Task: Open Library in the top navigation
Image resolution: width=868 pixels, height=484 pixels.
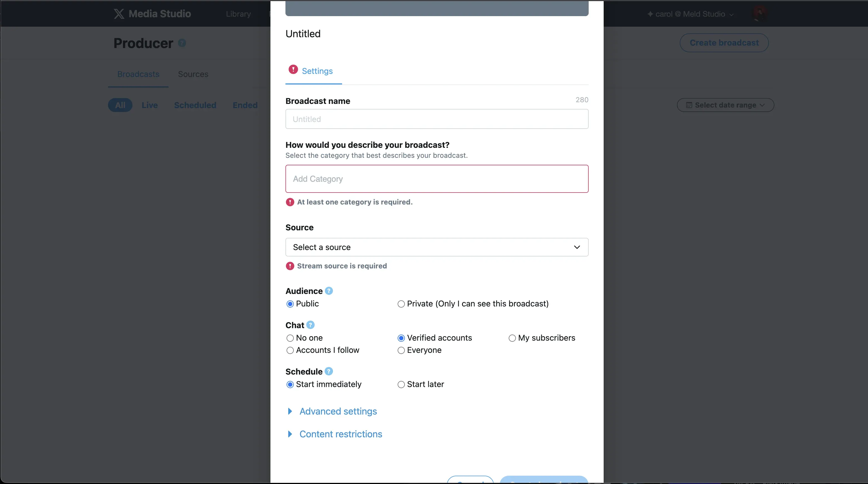Action: click(x=238, y=14)
